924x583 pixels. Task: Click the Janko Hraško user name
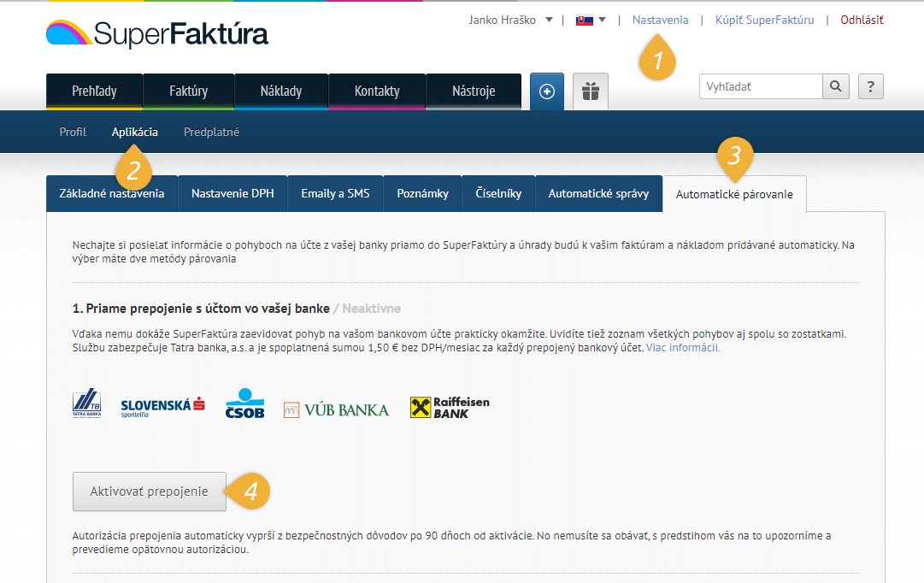[x=502, y=20]
